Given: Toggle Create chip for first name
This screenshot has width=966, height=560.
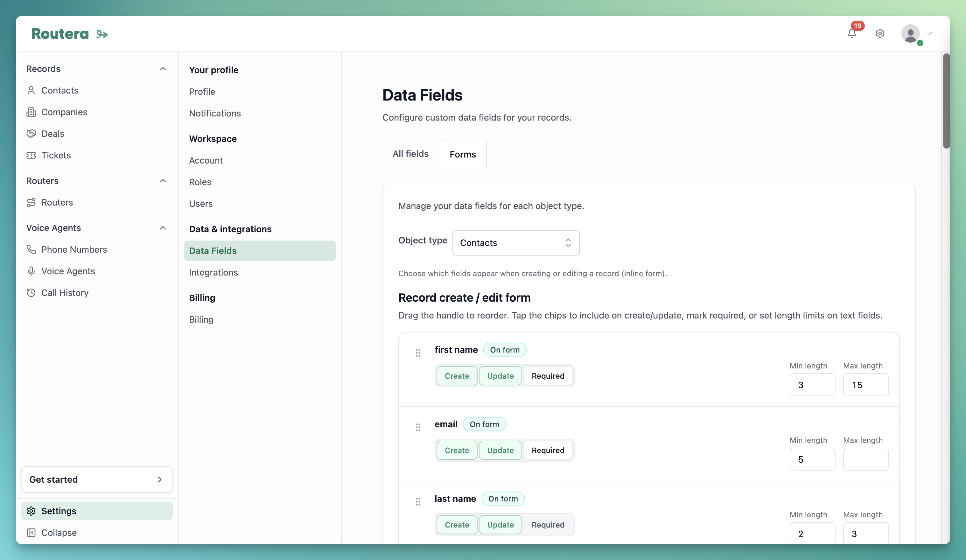Looking at the screenshot, I should [457, 376].
